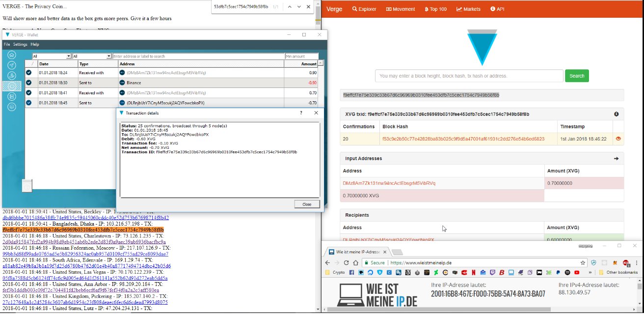The width and height of the screenshot is (644, 314).
Task: Open the PayPal bookmark
Action: (x=558, y=272)
